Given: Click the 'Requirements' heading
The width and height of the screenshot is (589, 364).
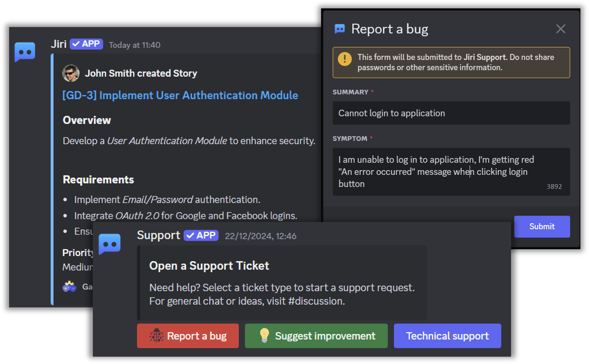Looking at the screenshot, I should [x=98, y=179].
